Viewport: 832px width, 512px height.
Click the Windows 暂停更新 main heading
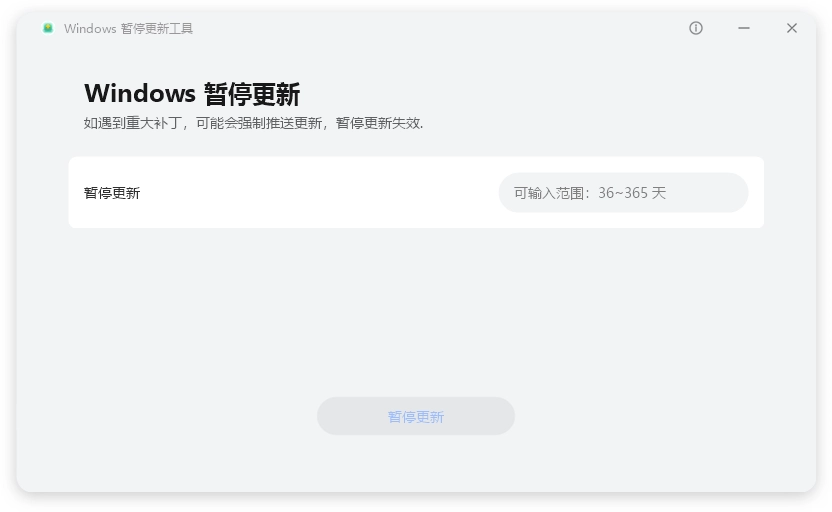[x=192, y=94]
